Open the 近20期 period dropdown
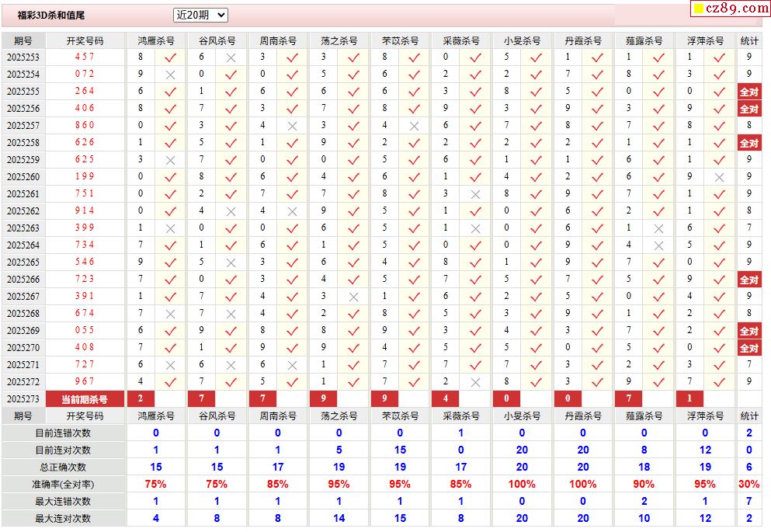Viewport: 771px width, 532px height. point(200,15)
